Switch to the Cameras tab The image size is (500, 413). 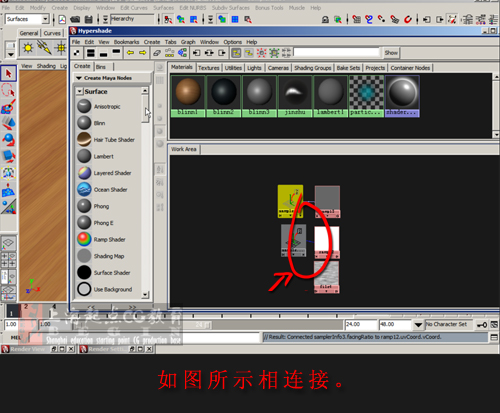[x=278, y=68]
